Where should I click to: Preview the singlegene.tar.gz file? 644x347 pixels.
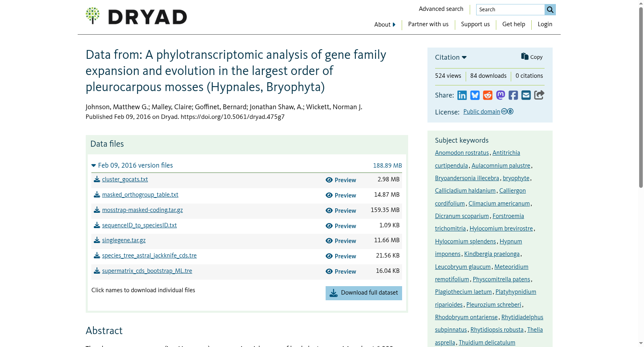(x=341, y=241)
